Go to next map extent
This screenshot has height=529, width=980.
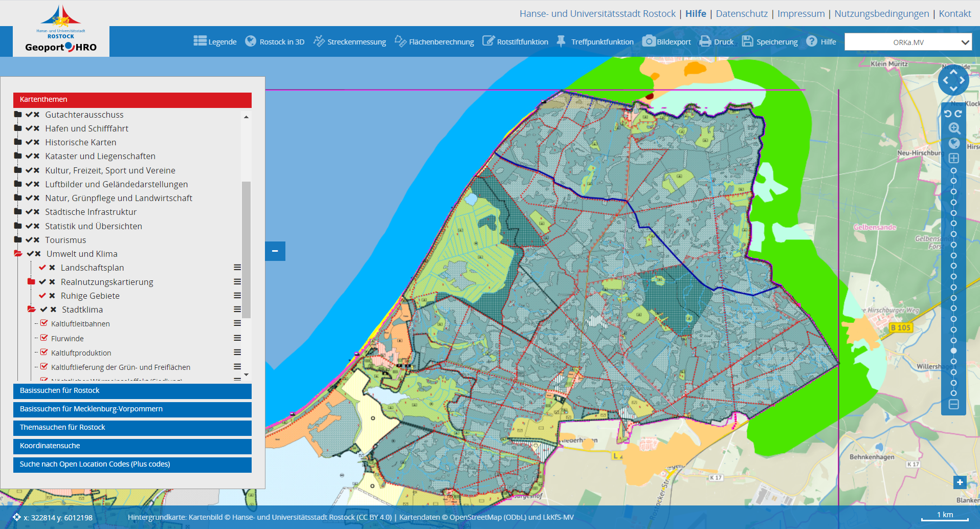coord(959,114)
